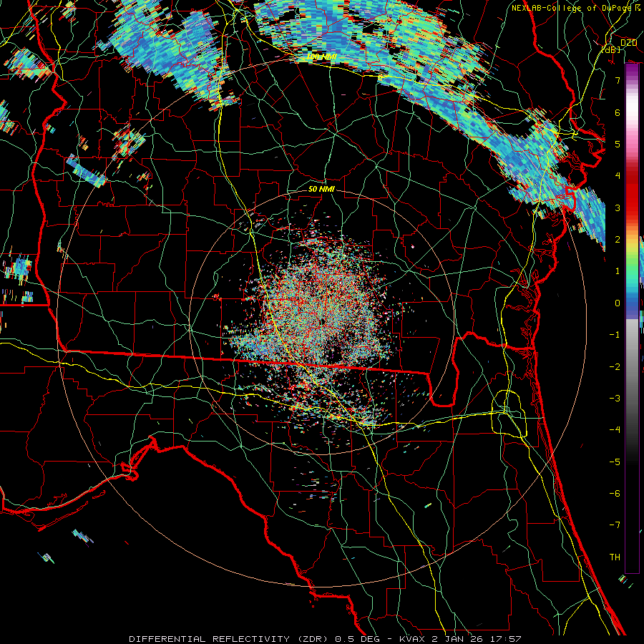Click the "100 NMI" range ring label
Viewport: 644px width, 644px height.
[x=321, y=57]
